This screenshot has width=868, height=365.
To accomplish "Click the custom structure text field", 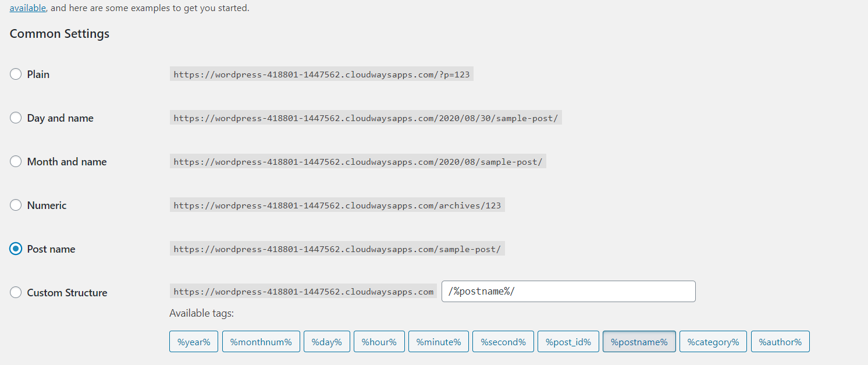I will (x=568, y=292).
